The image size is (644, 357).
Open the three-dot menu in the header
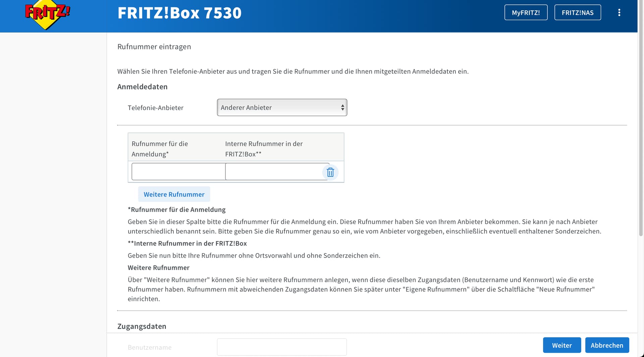point(619,12)
